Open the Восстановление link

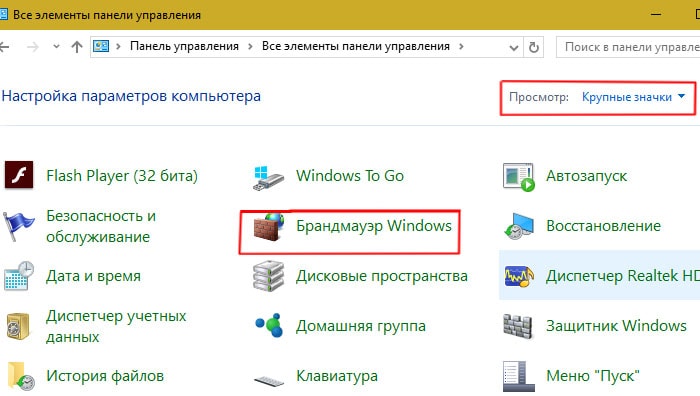(x=604, y=226)
